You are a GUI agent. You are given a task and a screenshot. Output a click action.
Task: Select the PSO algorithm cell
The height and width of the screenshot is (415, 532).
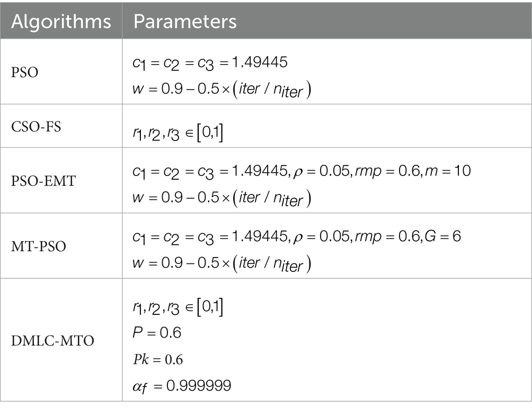click(x=61, y=72)
